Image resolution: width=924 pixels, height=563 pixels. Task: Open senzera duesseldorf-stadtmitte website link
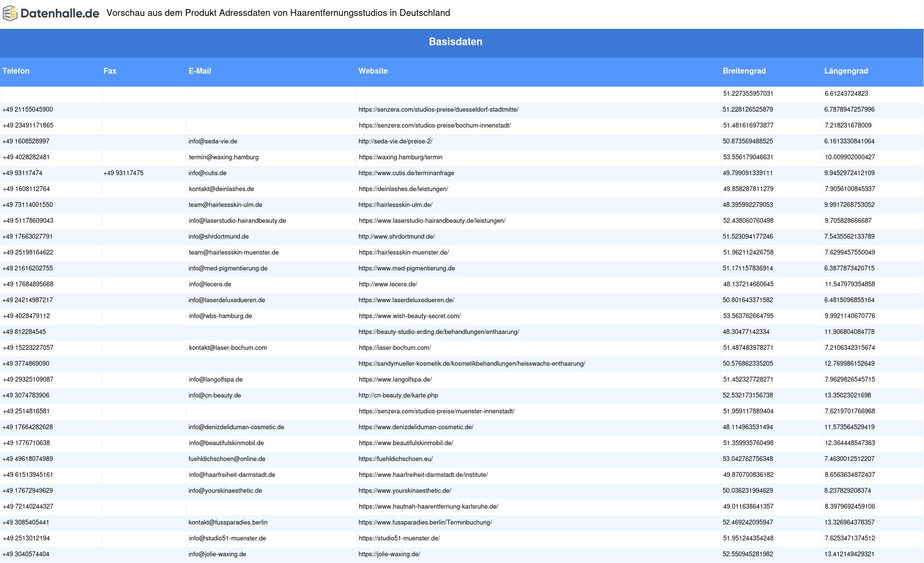click(438, 110)
